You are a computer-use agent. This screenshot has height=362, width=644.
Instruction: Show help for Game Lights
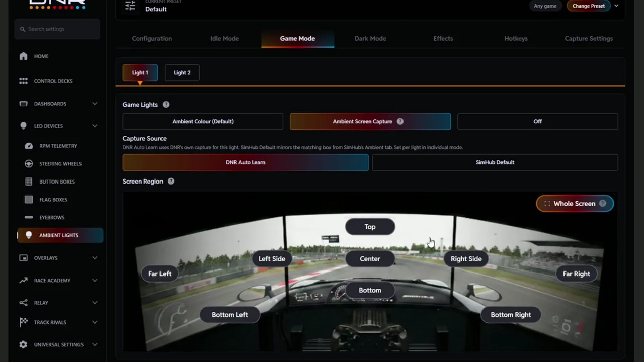point(166,105)
